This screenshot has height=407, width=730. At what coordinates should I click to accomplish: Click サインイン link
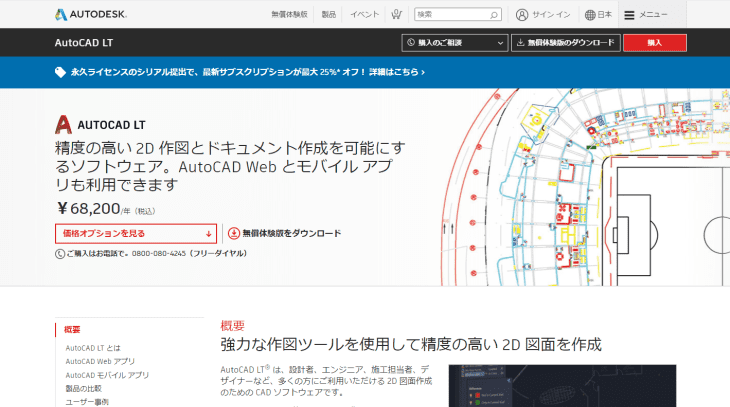(x=551, y=14)
